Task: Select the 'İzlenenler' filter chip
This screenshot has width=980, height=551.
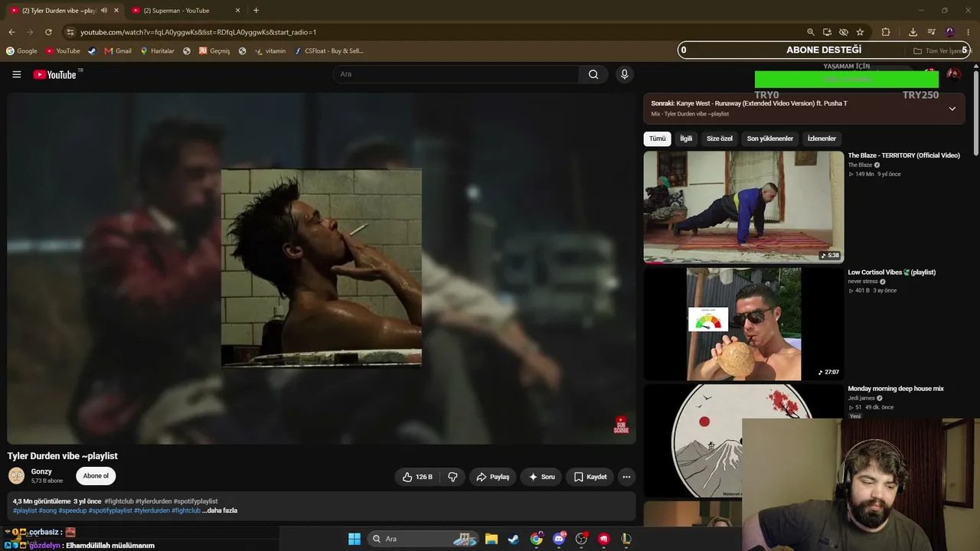Action: (x=822, y=139)
